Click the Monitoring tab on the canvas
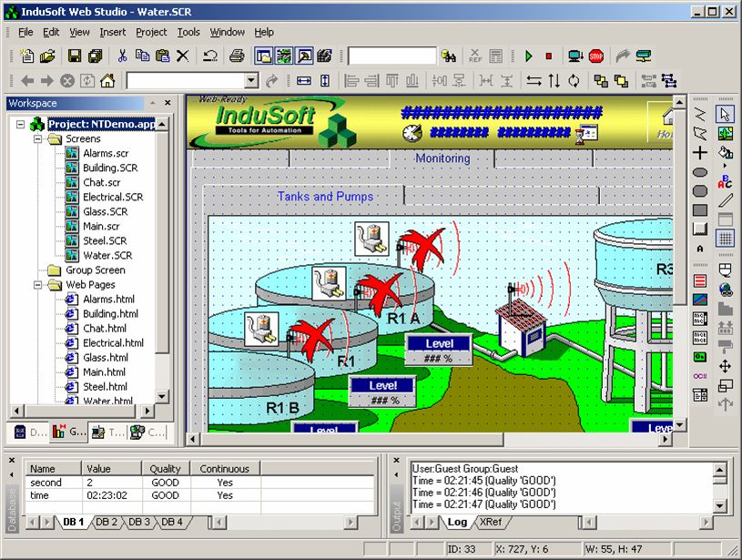The image size is (742, 560). (442, 158)
